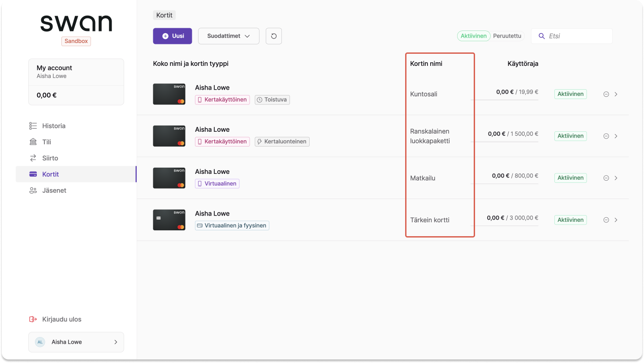Select the Aktiivinen status filter
644x363 pixels.
(x=474, y=36)
